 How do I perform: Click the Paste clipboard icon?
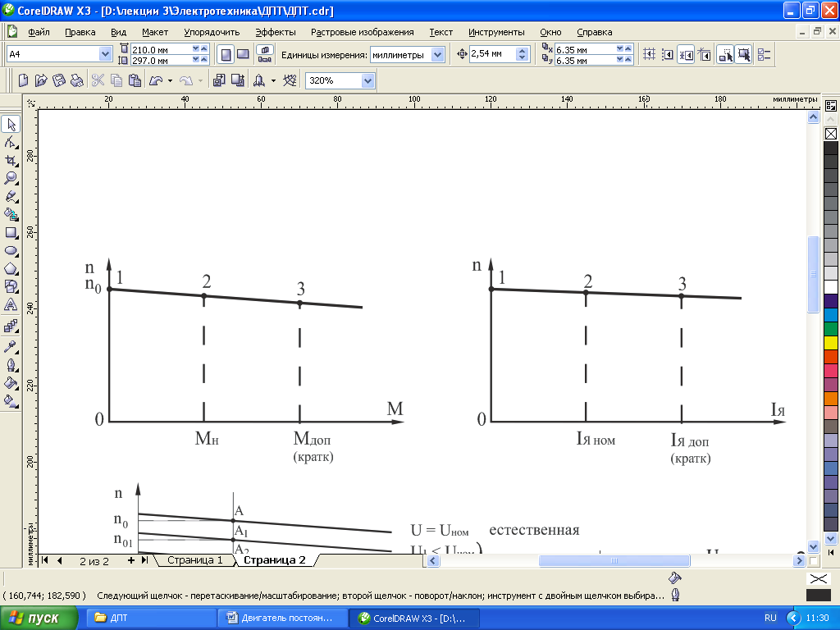click(x=135, y=80)
